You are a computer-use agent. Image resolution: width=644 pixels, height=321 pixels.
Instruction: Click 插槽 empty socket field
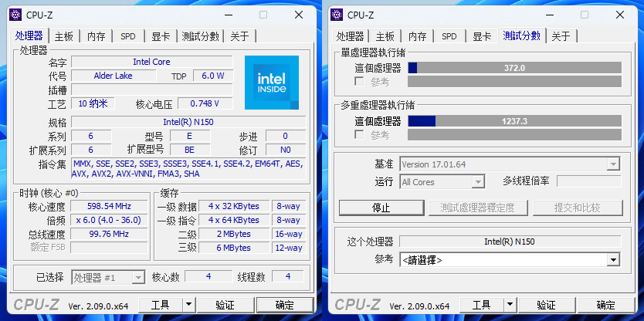152,90
